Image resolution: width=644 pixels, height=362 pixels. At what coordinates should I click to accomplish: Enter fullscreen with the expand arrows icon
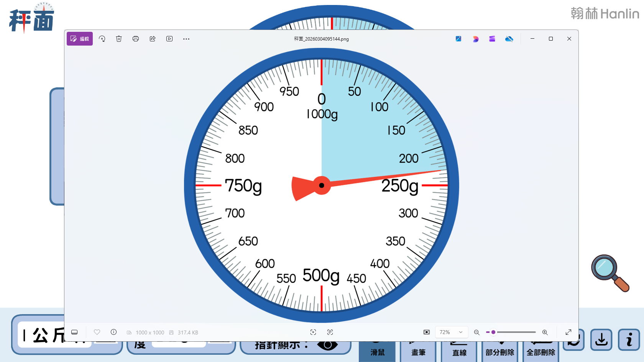click(x=568, y=332)
